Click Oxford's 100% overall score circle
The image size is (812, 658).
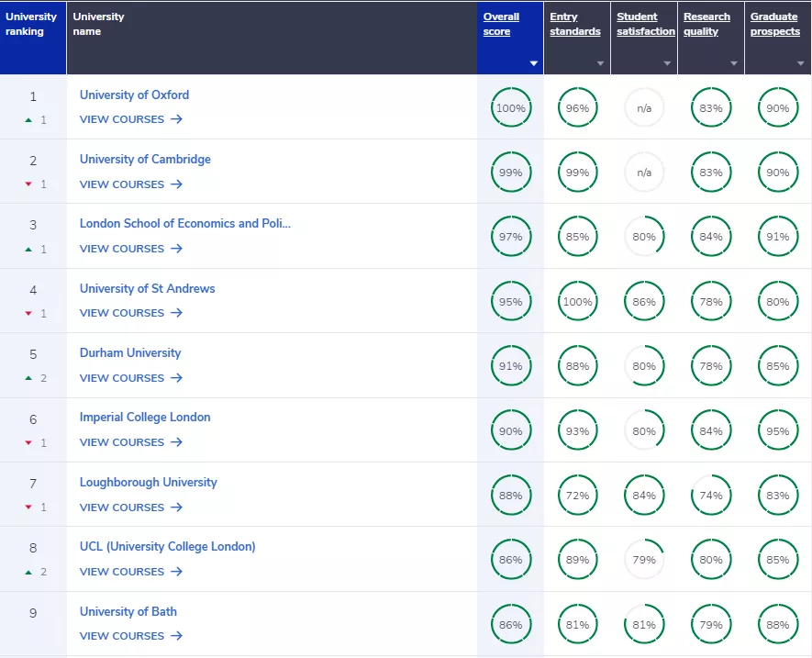[x=510, y=108]
